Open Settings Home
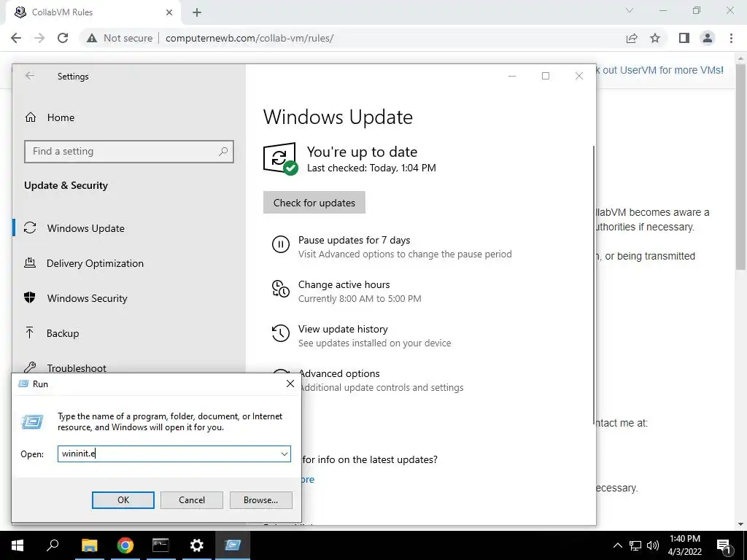Viewport: 747px width, 560px height. click(x=61, y=117)
